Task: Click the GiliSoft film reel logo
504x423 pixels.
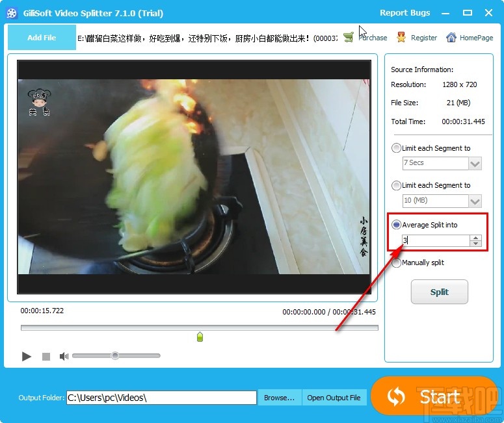Action: (x=12, y=13)
